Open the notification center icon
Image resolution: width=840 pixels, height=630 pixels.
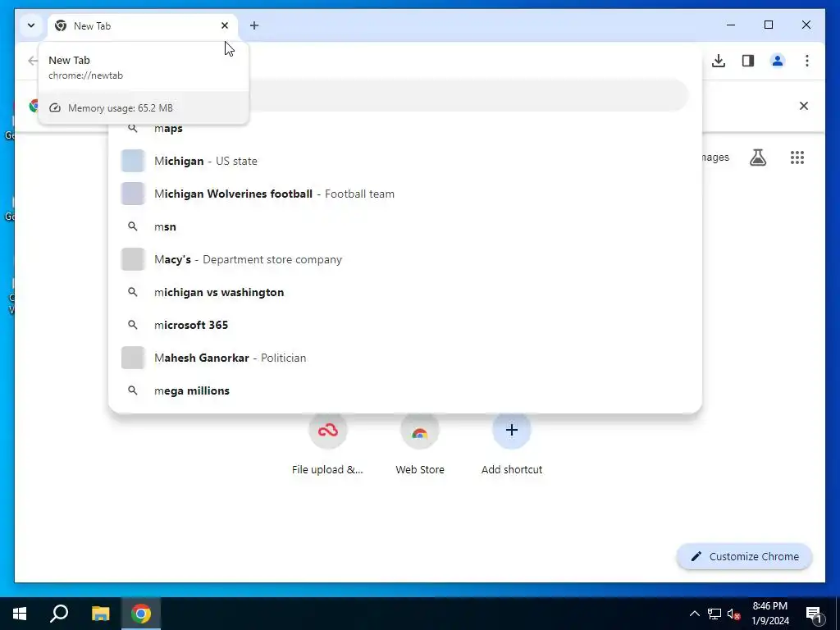click(813, 614)
